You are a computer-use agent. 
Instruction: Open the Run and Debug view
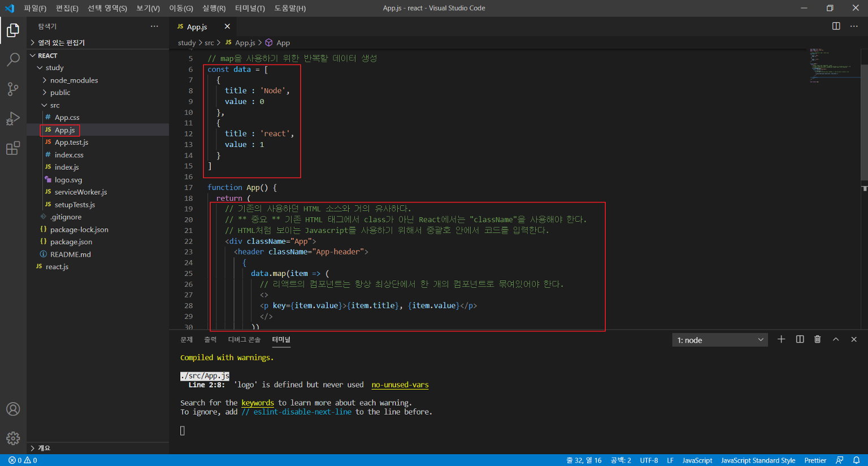(13, 118)
